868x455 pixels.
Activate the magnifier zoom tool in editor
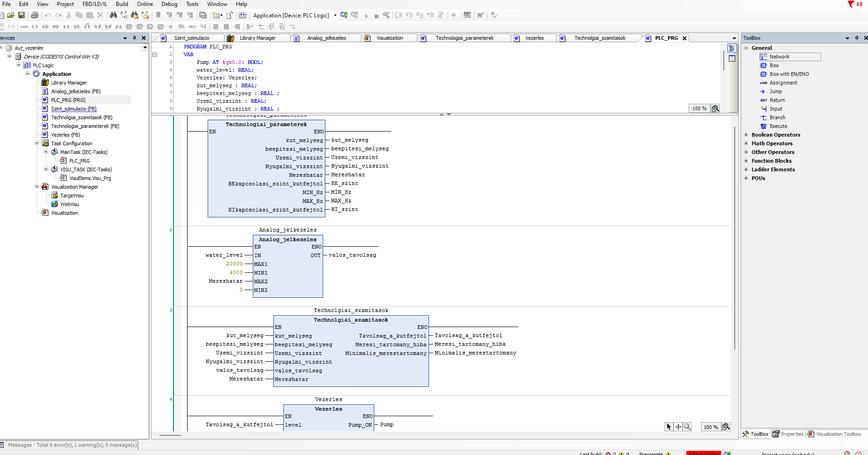click(687, 427)
